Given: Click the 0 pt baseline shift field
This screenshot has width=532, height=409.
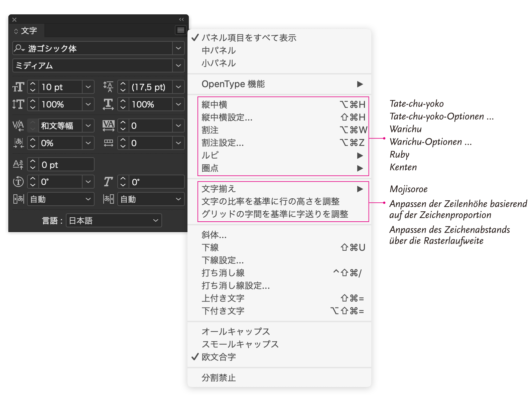Looking at the screenshot, I should (66, 165).
